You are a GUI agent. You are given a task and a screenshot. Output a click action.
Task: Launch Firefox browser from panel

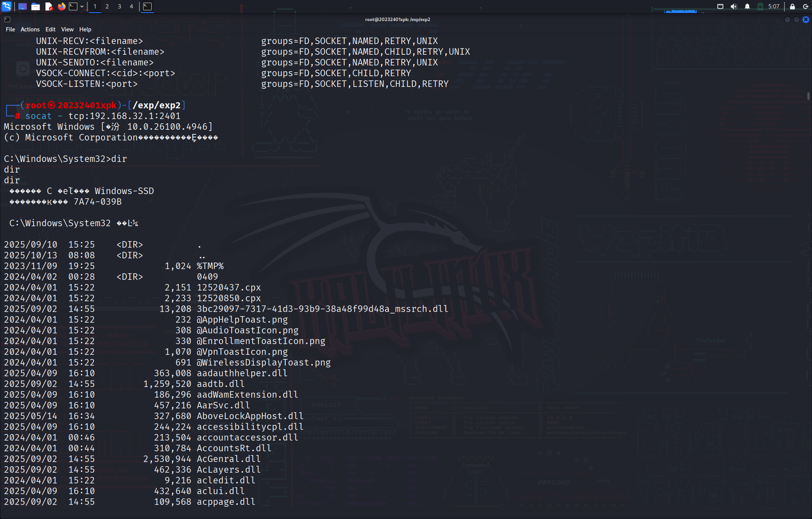(x=61, y=6)
